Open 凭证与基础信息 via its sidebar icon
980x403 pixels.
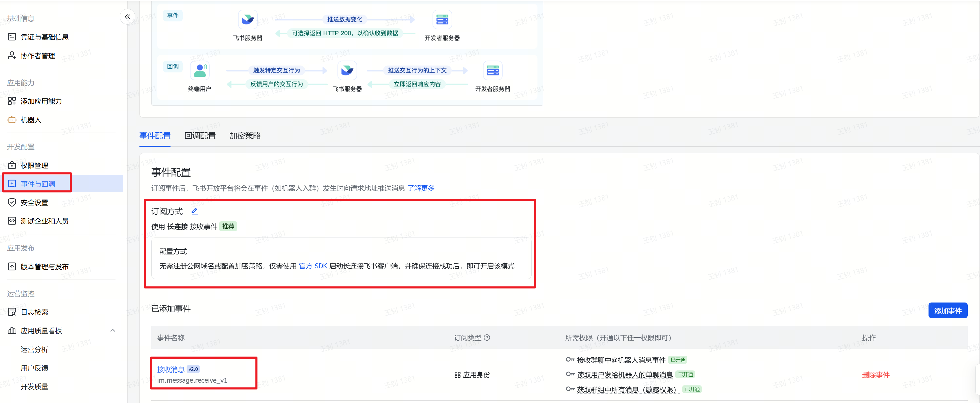(12, 37)
